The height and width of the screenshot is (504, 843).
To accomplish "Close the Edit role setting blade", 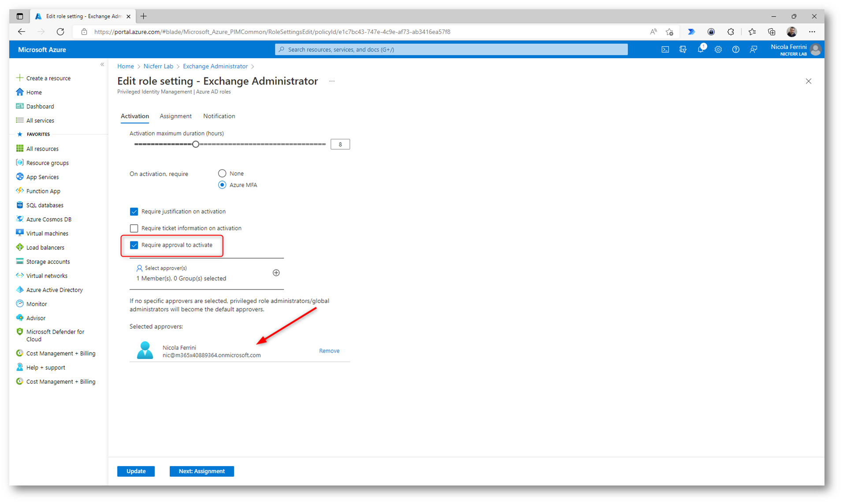I will pyautogui.click(x=808, y=81).
